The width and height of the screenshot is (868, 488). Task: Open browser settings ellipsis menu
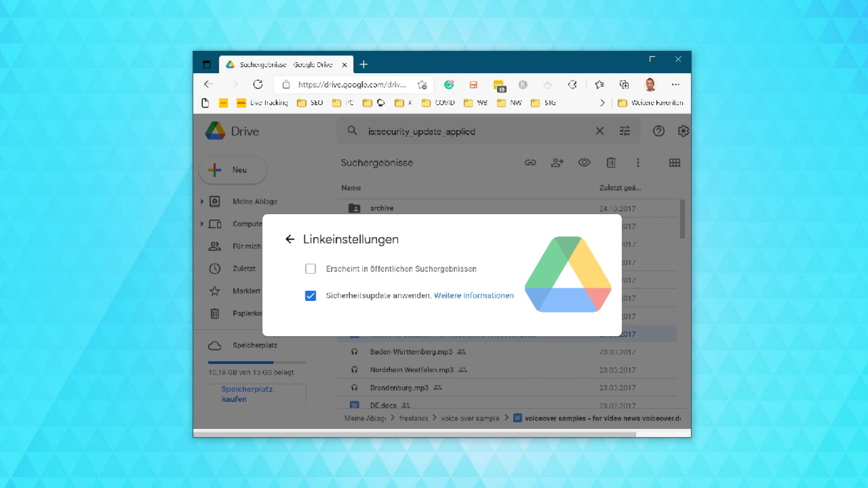(x=675, y=85)
